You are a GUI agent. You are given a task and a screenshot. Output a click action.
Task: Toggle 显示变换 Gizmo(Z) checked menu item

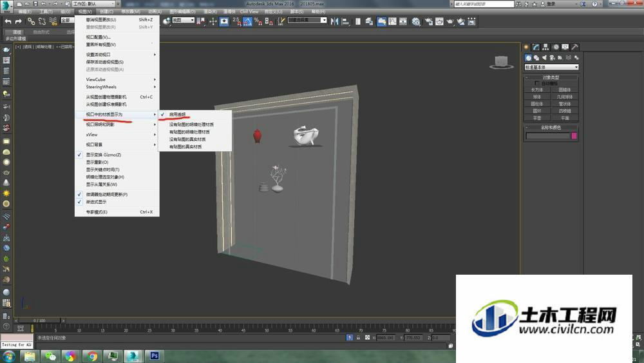pos(117,155)
